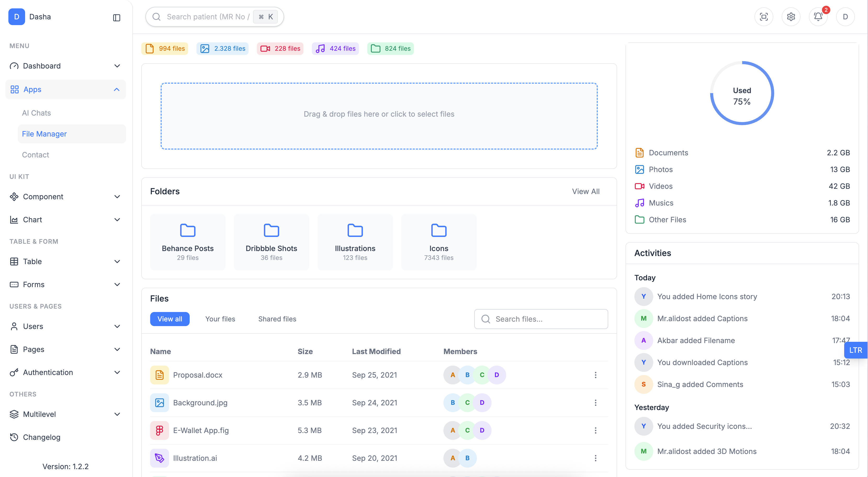Toggle the sidebar collapse button
The width and height of the screenshot is (868, 477).
117,18
